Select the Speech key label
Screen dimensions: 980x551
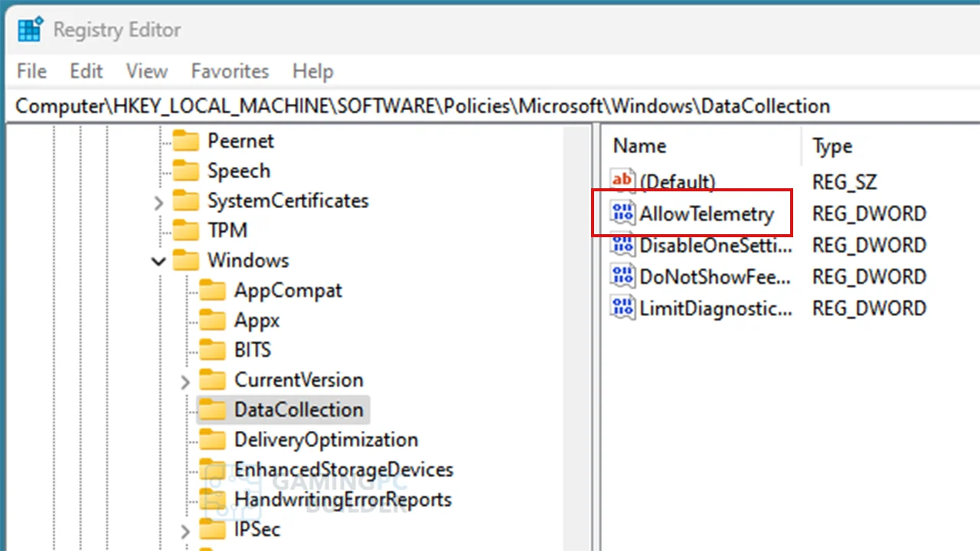[239, 171]
